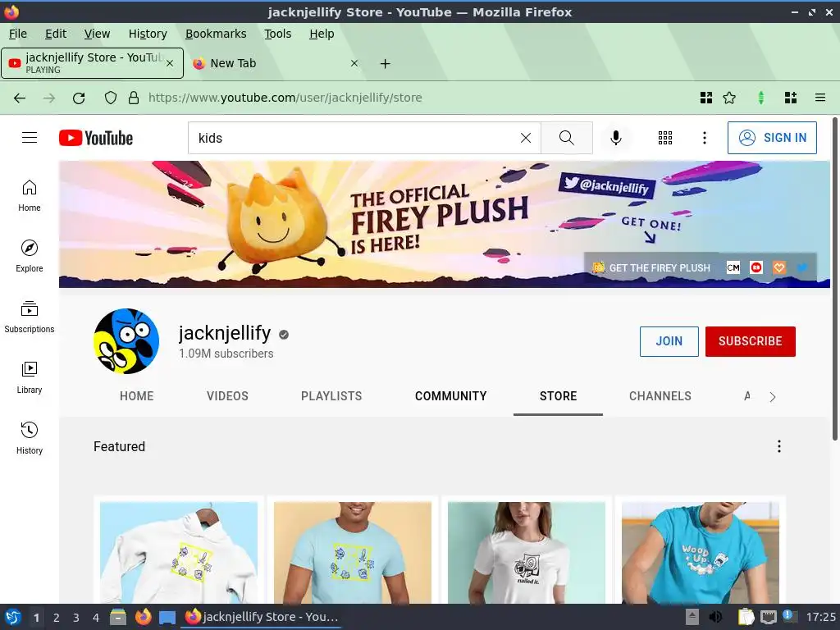The image size is (840, 630).
Task: Click the JOIN button
Action: pos(669,341)
